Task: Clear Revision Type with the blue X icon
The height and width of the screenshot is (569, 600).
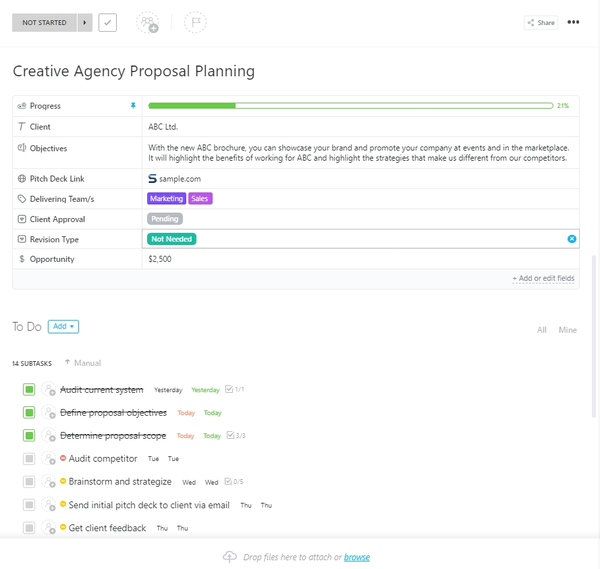Action: [572, 239]
